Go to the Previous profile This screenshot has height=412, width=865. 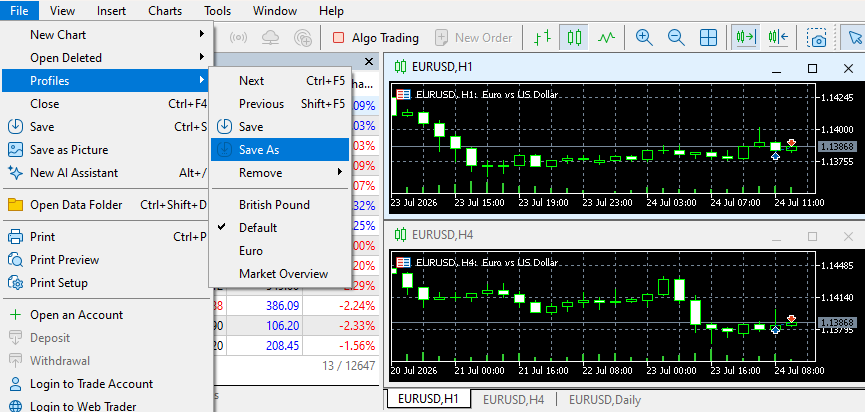coord(280,104)
